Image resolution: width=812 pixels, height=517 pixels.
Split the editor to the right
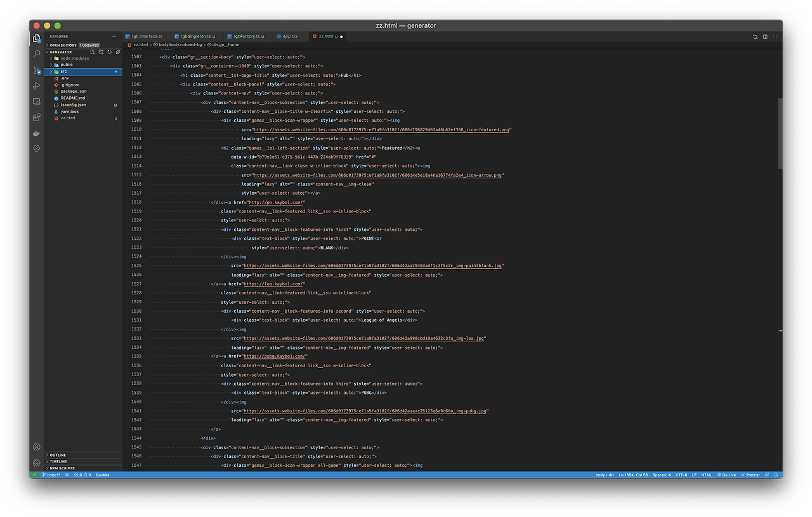tap(765, 37)
